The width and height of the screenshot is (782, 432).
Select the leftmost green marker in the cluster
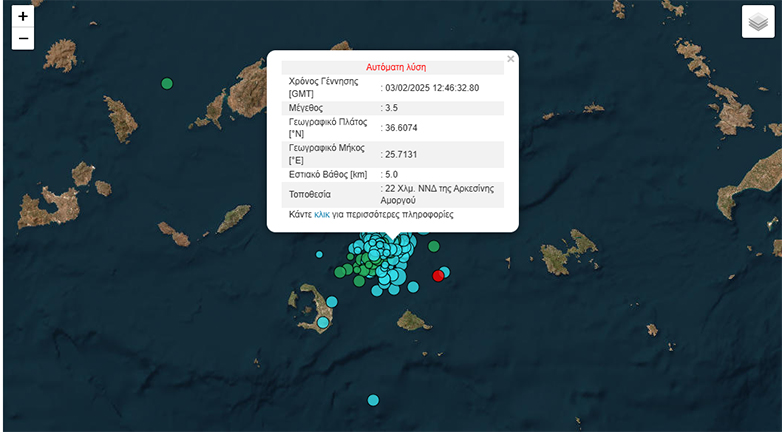[x=340, y=271]
